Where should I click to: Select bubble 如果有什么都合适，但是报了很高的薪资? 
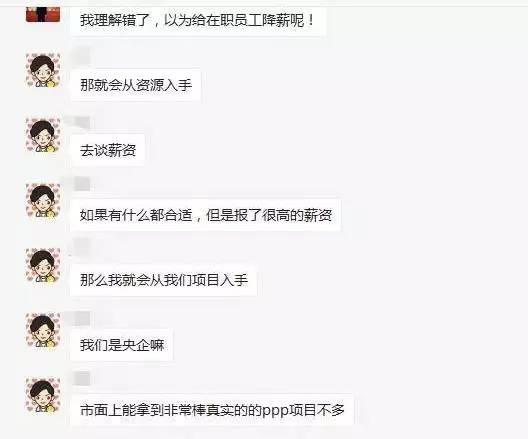[x=206, y=215]
